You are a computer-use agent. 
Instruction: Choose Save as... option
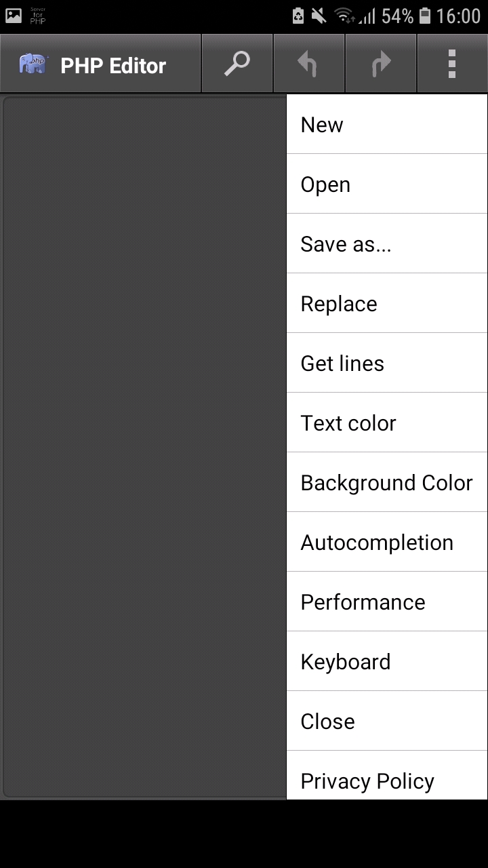click(x=386, y=243)
